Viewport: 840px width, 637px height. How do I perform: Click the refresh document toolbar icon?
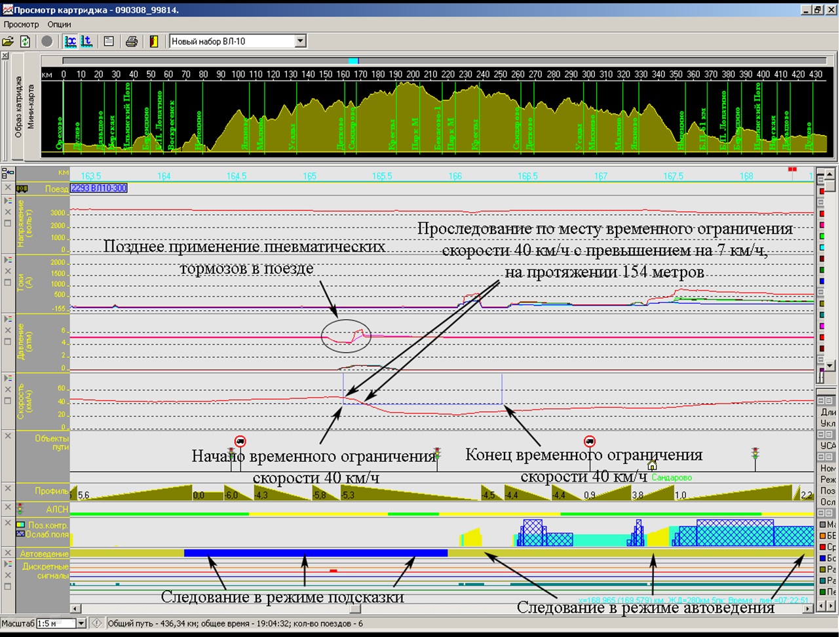(25, 41)
